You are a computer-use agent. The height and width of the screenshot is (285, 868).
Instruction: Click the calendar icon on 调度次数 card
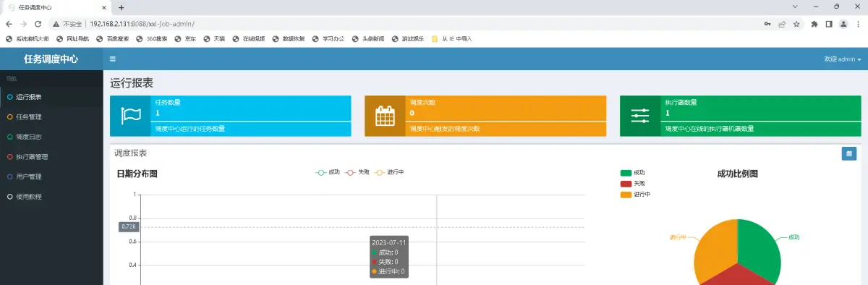[x=385, y=116]
